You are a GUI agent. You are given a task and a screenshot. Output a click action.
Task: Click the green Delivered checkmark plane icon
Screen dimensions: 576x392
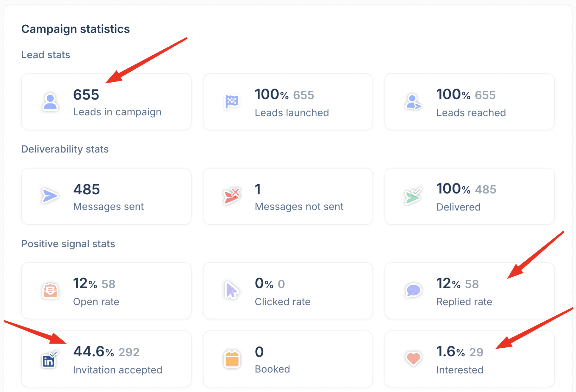tap(413, 196)
